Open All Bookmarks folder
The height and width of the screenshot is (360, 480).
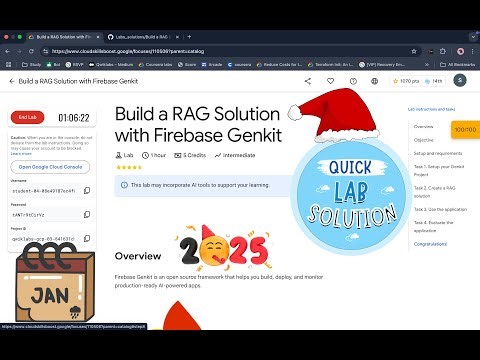[457, 64]
